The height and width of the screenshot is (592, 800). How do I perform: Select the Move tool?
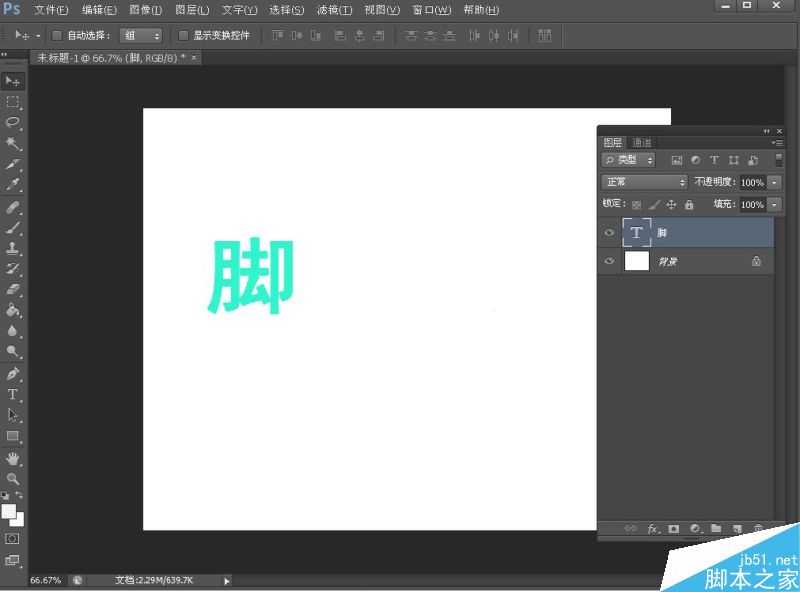[x=13, y=81]
